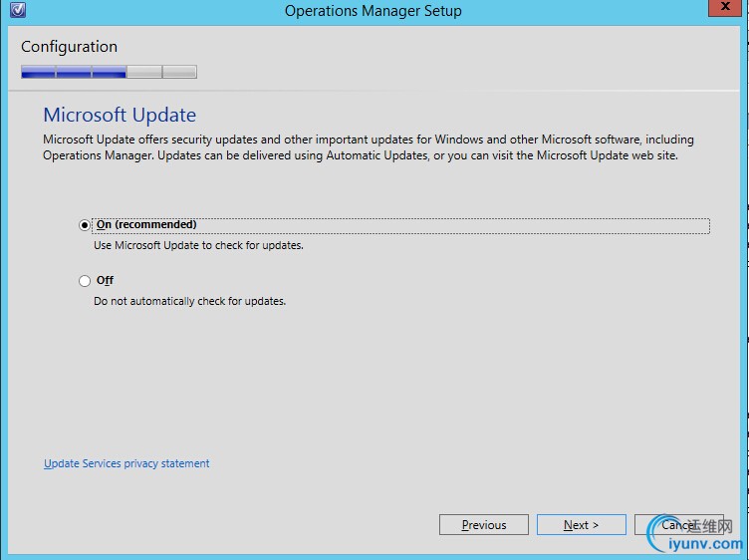The height and width of the screenshot is (560, 749).
Task: Click the Operations Manager Setup window title
Action: tap(374, 11)
